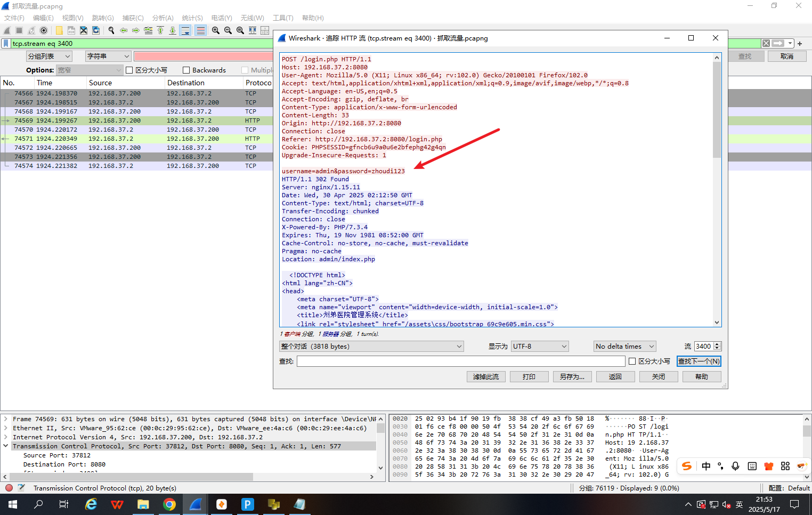Jump to the last packet
812x515 pixels.
click(x=173, y=30)
